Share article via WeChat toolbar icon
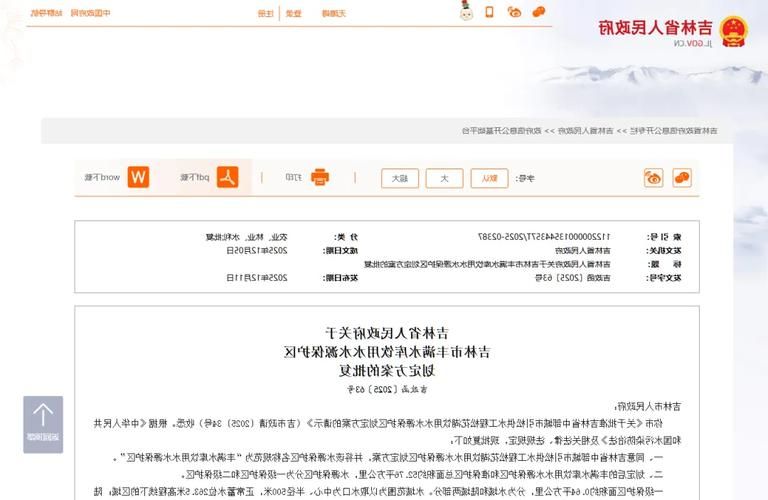 pyautogui.click(x=682, y=178)
